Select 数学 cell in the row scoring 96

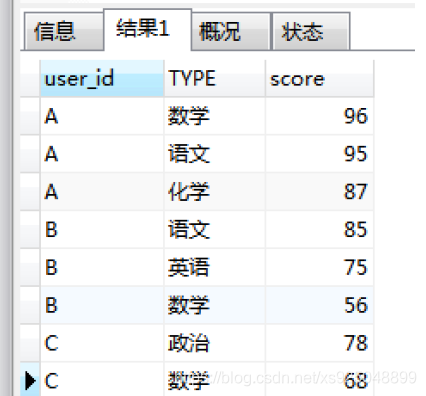click(215, 116)
